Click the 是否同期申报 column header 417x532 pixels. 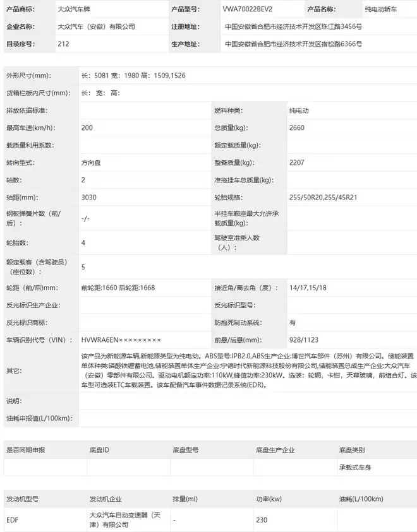pyautogui.click(x=26, y=450)
